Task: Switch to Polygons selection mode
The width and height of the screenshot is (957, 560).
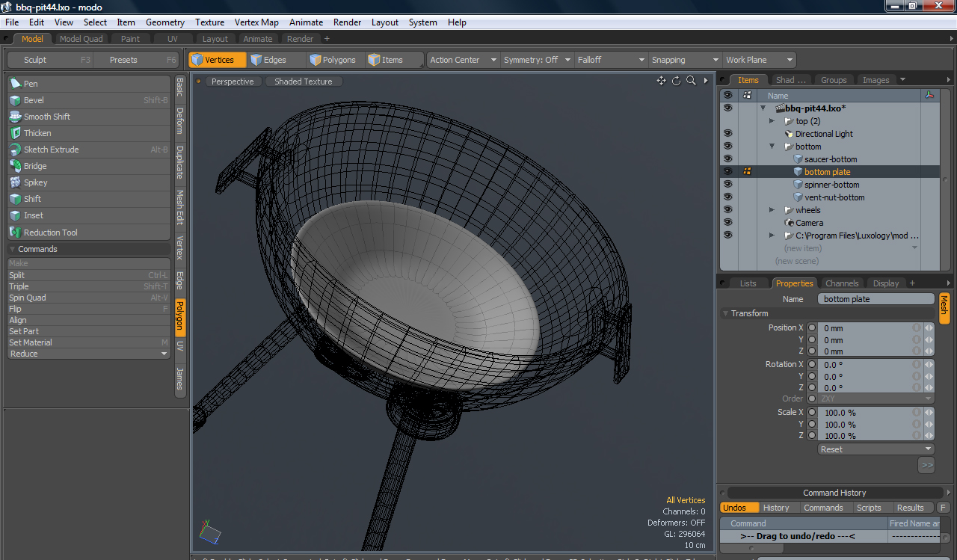Action: [335, 60]
